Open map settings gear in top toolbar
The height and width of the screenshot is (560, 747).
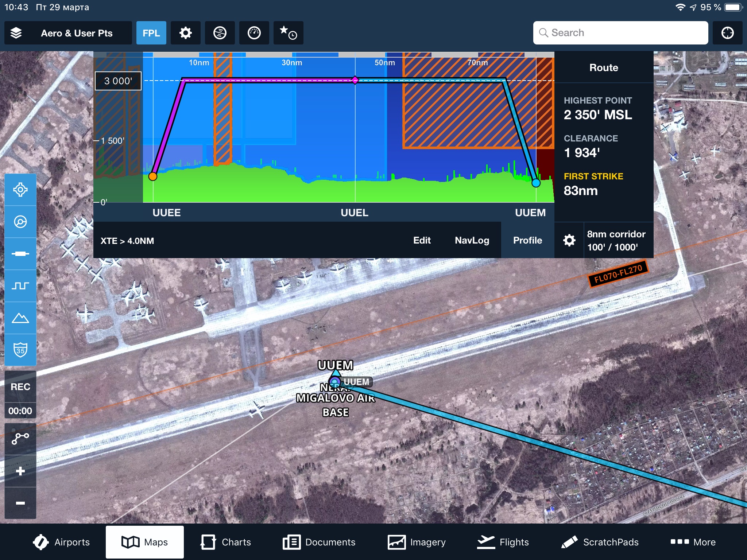pyautogui.click(x=185, y=33)
